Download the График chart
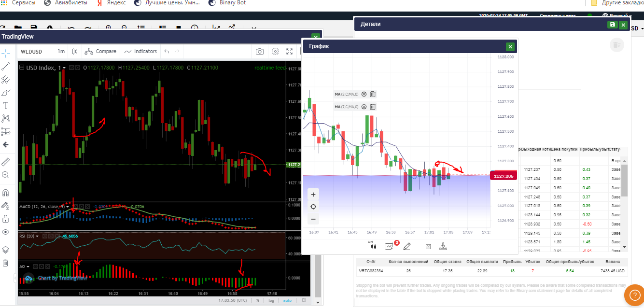This screenshot has width=644, height=308. pos(443,246)
